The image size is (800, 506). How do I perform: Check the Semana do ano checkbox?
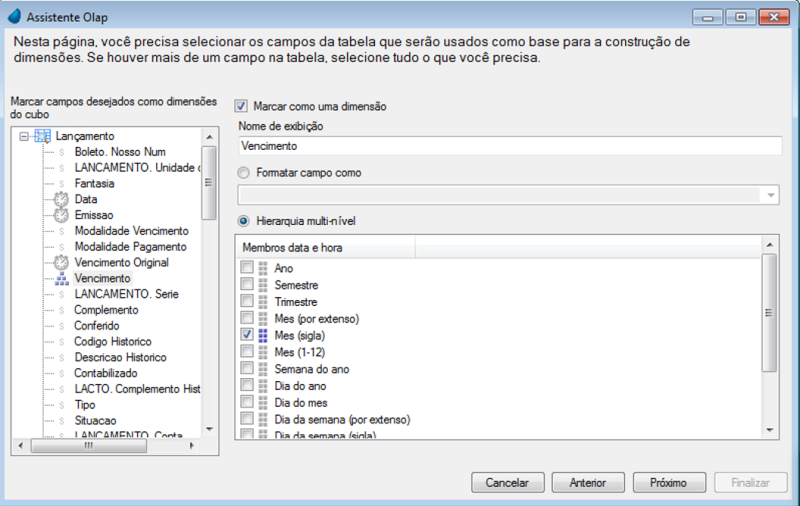point(247,368)
